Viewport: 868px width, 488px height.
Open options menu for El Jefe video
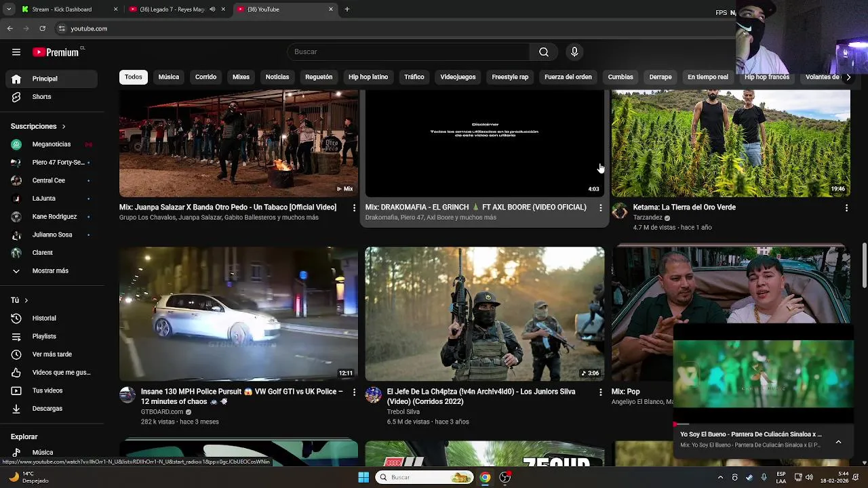[x=600, y=392]
